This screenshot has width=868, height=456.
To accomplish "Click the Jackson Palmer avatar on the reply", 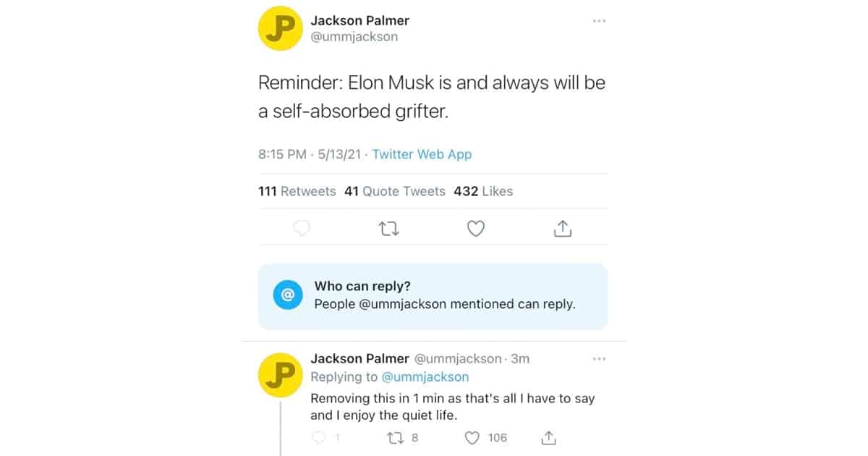I will 280,374.
